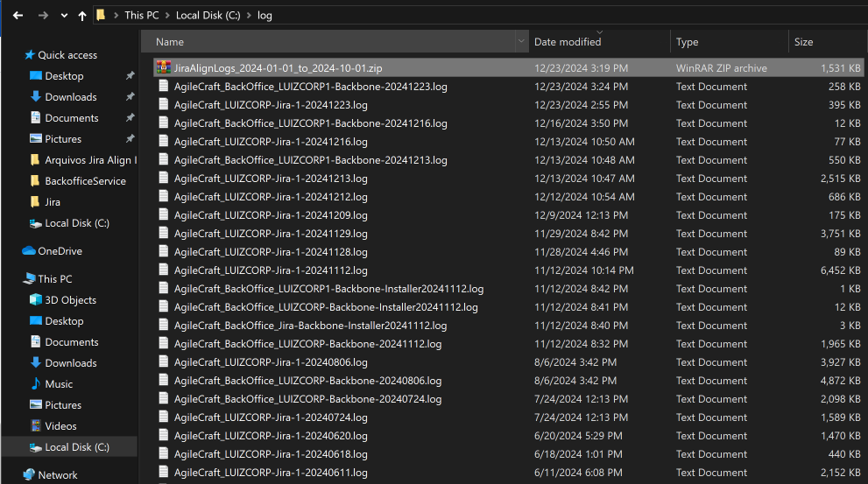Open the recent locations dropdown arrow
Viewport: 868px width, 484px height.
(x=64, y=16)
